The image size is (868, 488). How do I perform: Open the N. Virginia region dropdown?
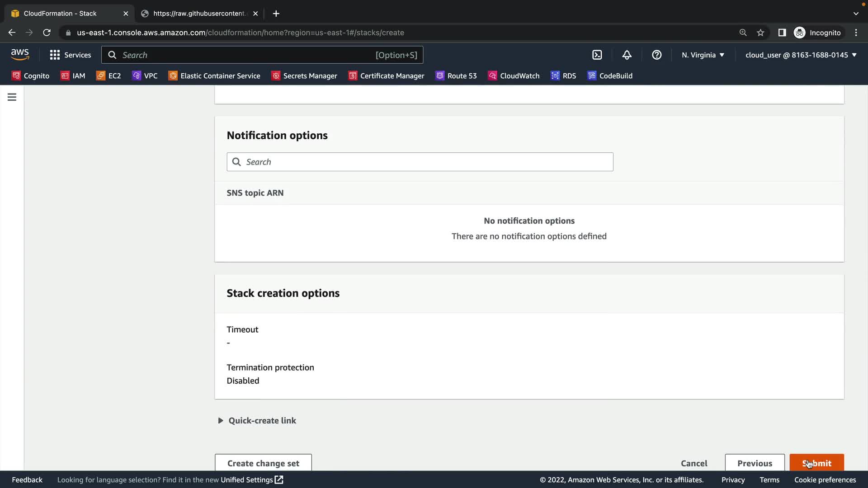703,55
